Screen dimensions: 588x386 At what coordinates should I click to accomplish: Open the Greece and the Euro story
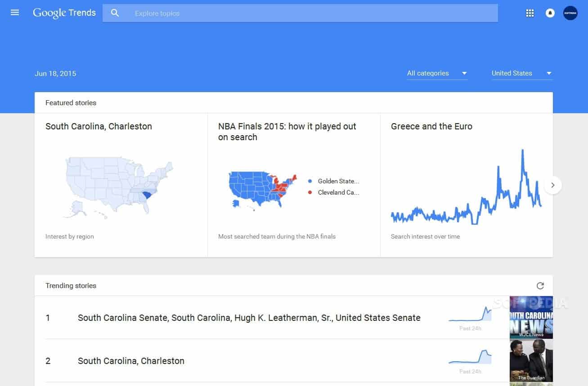431,127
